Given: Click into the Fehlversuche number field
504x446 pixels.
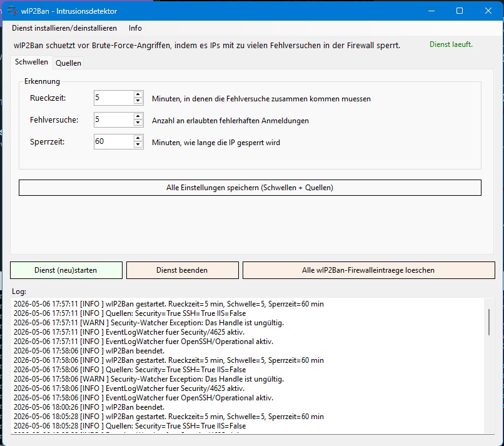Looking at the screenshot, I should [x=114, y=119].
